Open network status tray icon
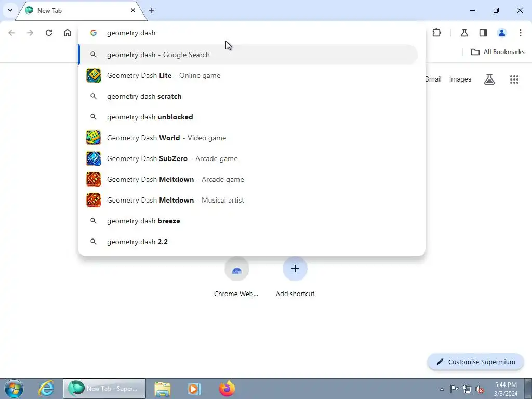 467,389
